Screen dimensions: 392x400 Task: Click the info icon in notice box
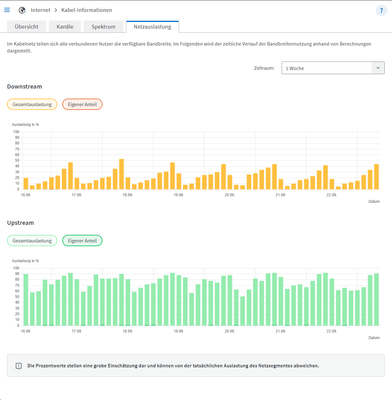click(19, 366)
